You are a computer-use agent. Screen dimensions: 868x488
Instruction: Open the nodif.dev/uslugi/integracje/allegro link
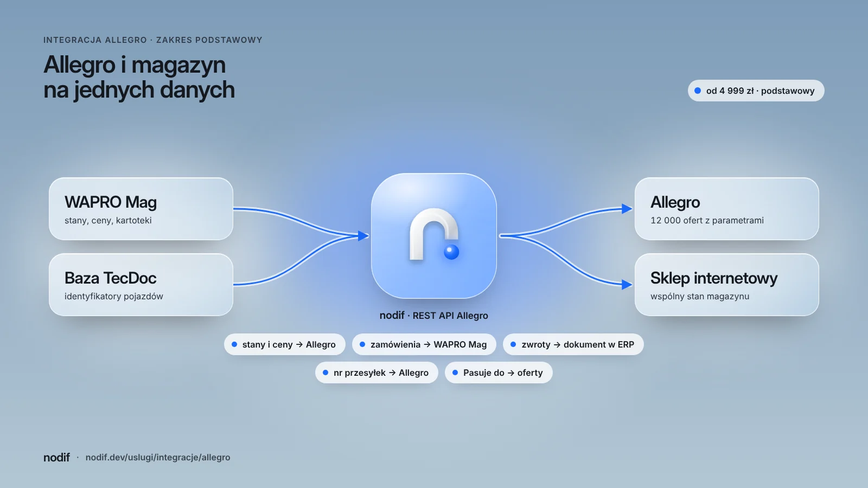[158, 457]
